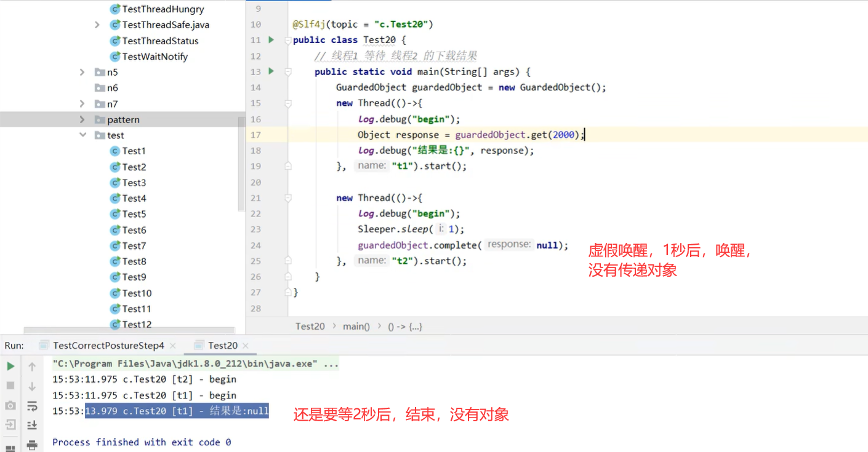Image resolution: width=868 pixels, height=452 pixels.
Task: Jump down the stack trace with down arrow
Action: [32, 386]
